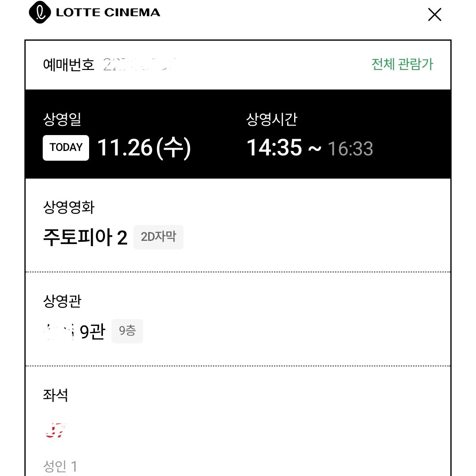
Task: Click the 좌석 section label
Action: click(x=56, y=395)
